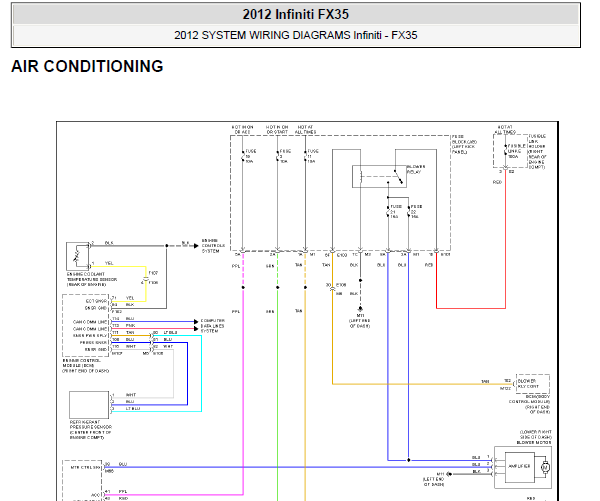Click the 'M122' connector label by the BCM
The height and width of the screenshot is (501, 600).
[505, 388]
